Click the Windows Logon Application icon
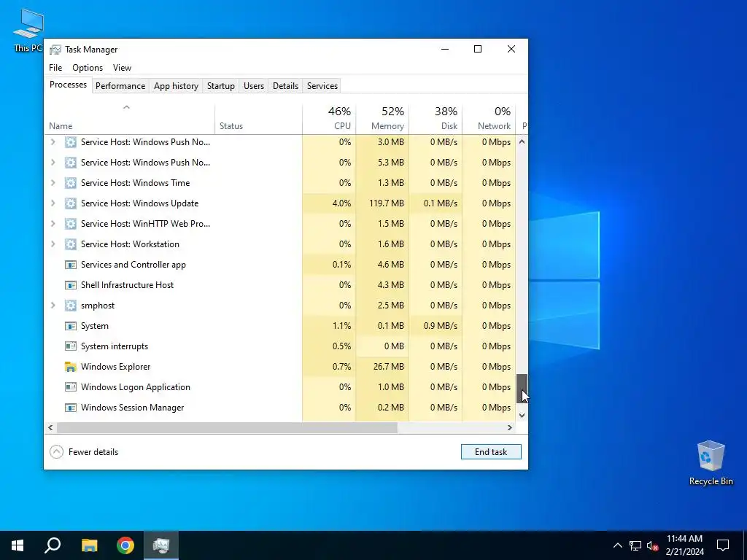 [x=71, y=387]
